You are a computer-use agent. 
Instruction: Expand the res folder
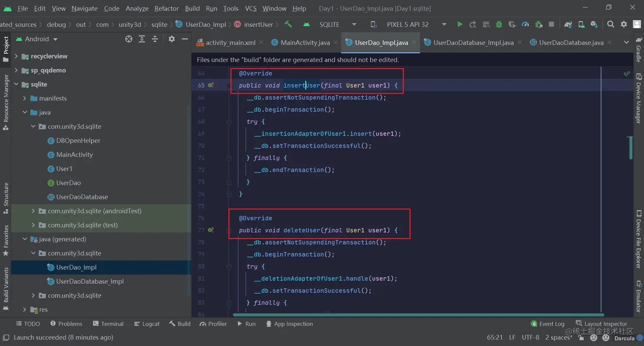(25, 309)
